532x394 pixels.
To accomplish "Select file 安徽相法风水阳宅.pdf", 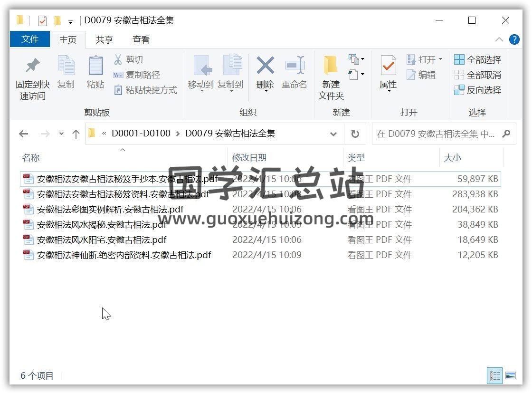I will (x=261, y=240).
